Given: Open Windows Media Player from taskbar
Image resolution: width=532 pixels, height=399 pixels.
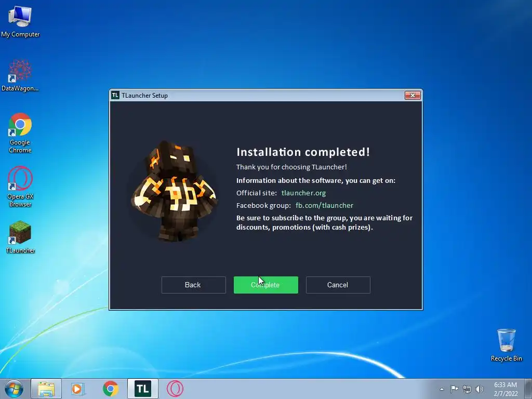Looking at the screenshot, I should pos(78,389).
